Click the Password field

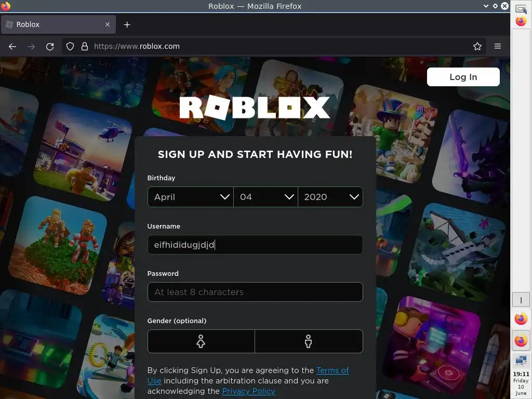click(255, 292)
